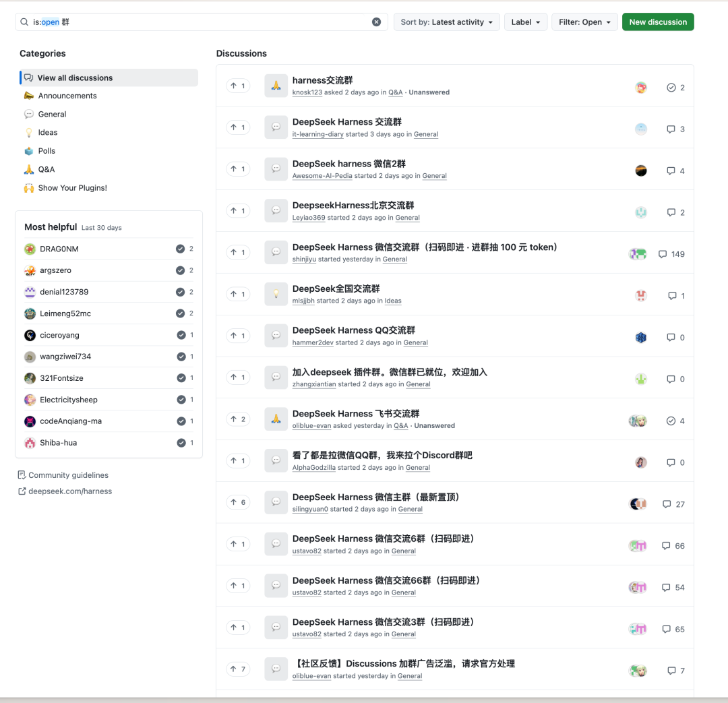
Task: Open the hammer2dev author link
Action: (x=313, y=342)
